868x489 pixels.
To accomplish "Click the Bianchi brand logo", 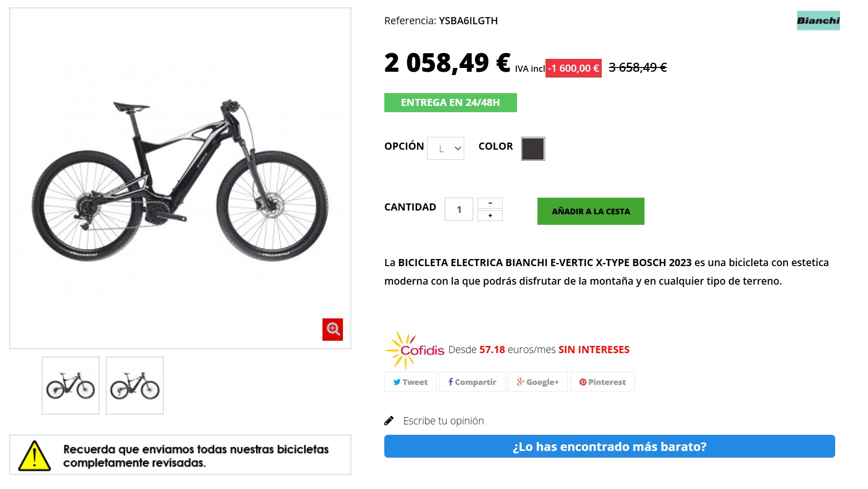I will (818, 20).
